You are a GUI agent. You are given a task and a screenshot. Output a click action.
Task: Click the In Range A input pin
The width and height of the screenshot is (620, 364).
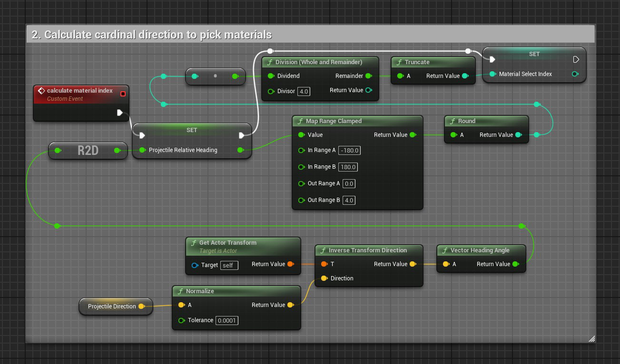click(x=301, y=150)
